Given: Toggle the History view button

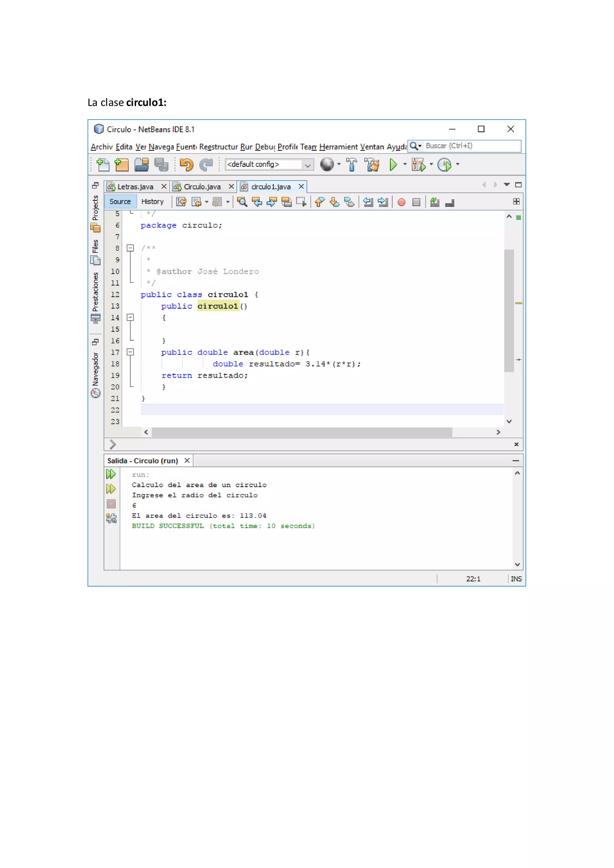Looking at the screenshot, I should pos(152,202).
